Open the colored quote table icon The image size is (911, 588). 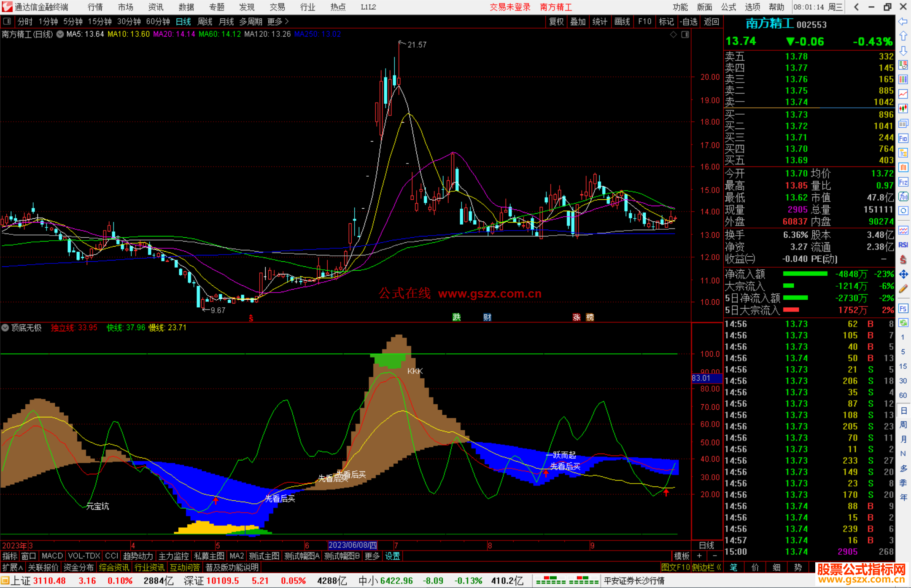[903, 80]
